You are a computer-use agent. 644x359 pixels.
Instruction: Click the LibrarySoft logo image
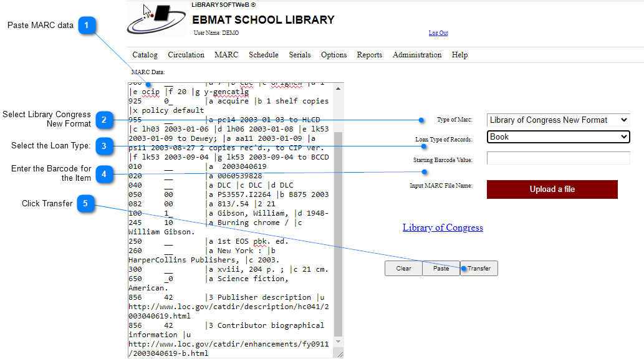[x=158, y=19]
